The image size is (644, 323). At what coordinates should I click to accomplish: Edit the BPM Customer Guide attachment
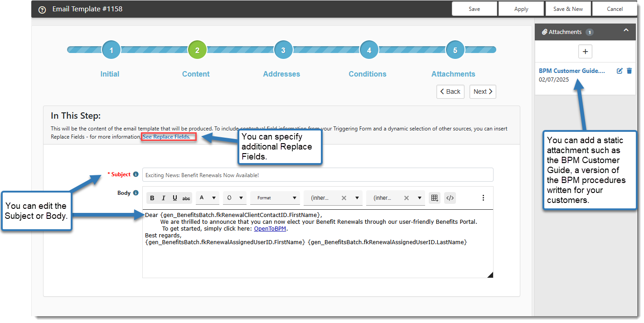coord(620,71)
